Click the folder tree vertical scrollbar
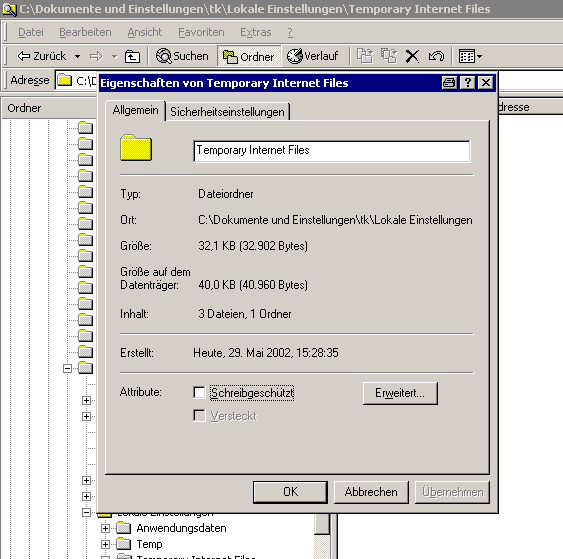The width and height of the screenshot is (563, 559). pyautogui.click(x=322, y=536)
